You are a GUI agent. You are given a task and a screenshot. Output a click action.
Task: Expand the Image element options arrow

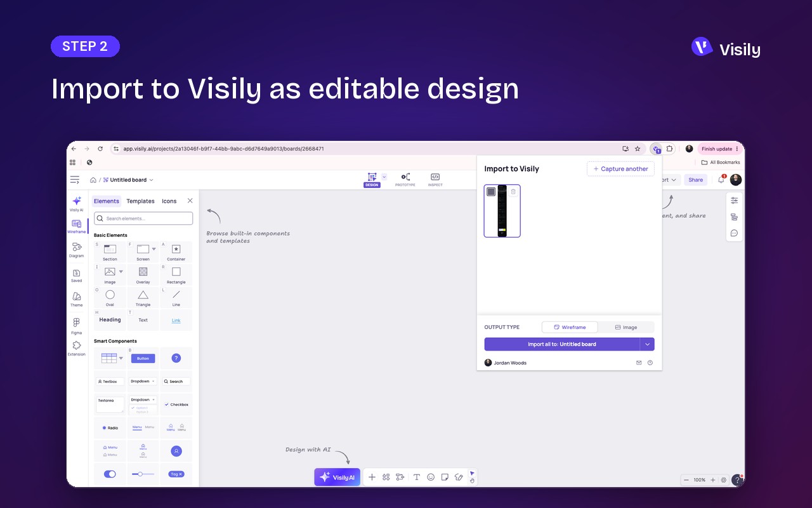pyautogui.click(x=121, y=272)
